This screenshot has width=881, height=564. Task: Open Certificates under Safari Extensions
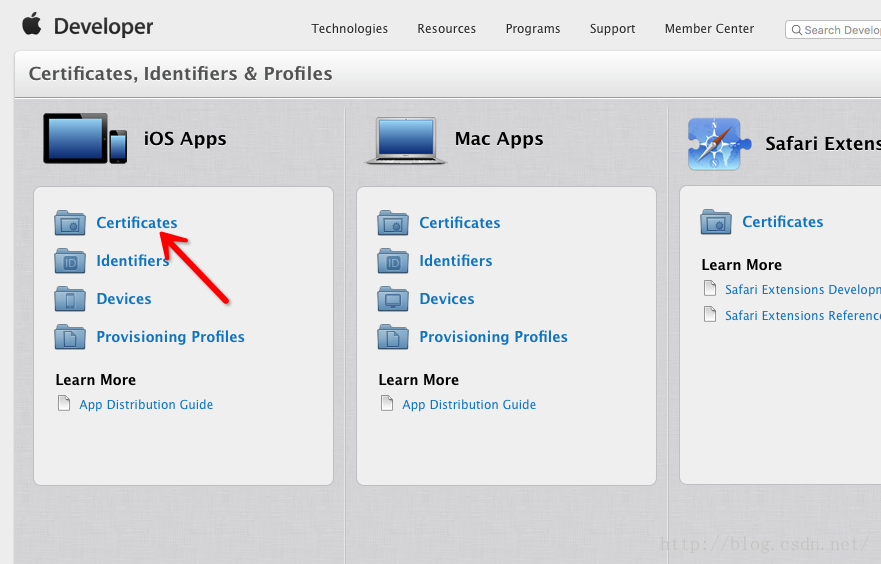(x=783, y=222)
